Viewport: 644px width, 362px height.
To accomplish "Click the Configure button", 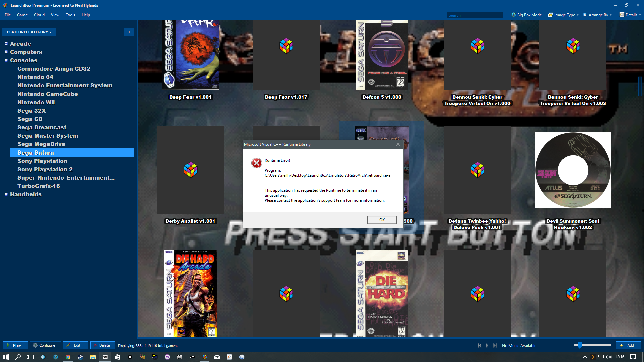I will pyautogui.click(x=45, y=345).
